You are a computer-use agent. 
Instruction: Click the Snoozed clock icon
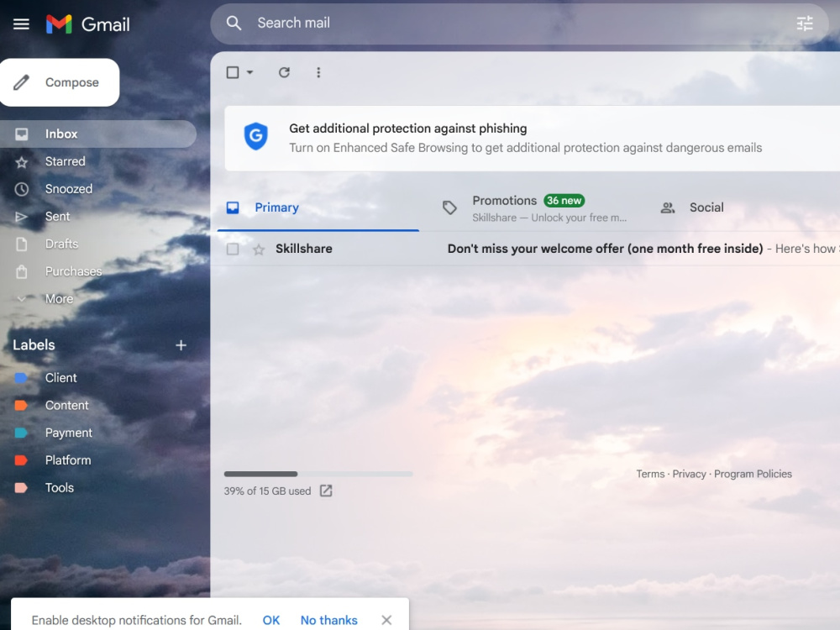[x=22, y=189]
